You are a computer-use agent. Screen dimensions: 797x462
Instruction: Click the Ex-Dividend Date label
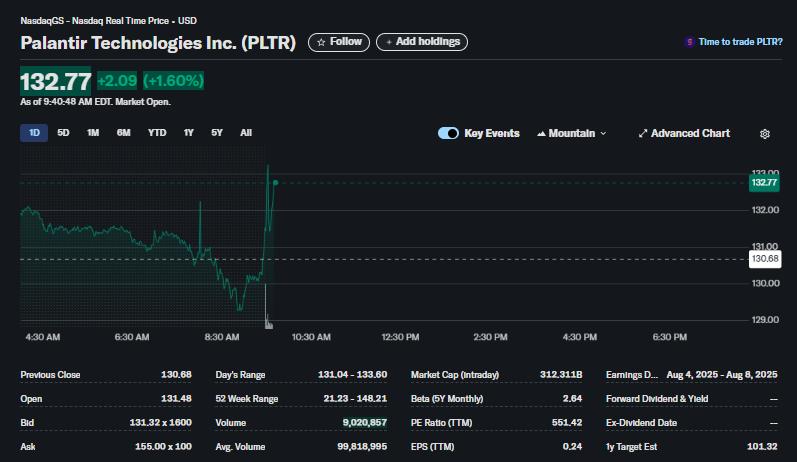(641, 423)
